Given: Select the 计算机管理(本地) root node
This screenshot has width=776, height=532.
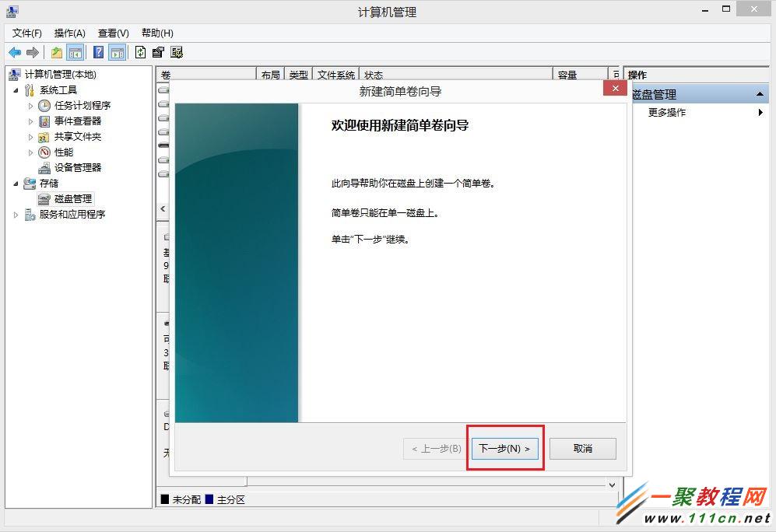Looking at the screenshot, I should pyautogui.click(x=60, y=75).
